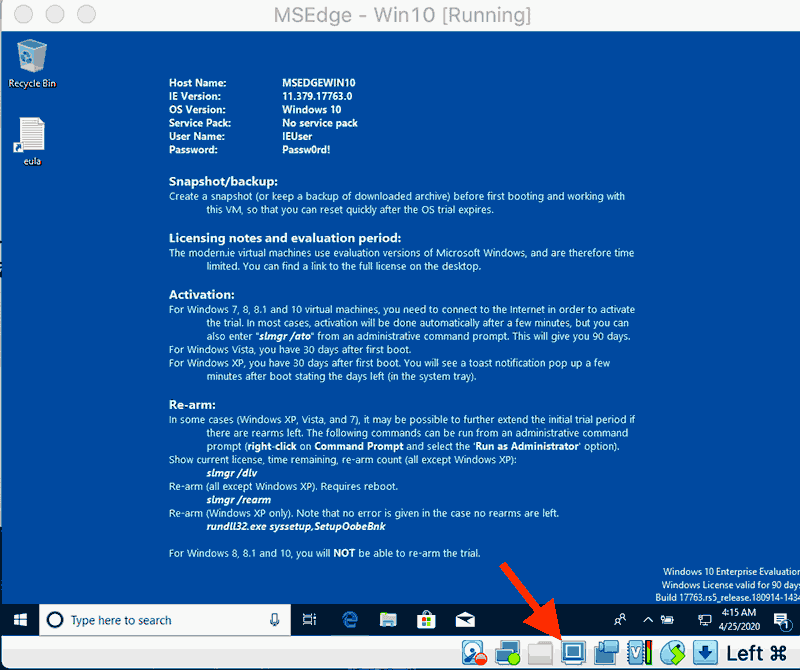Screen dimensions: 800x670
Task: Open the Windows Start menu
Action: (19, 620)
